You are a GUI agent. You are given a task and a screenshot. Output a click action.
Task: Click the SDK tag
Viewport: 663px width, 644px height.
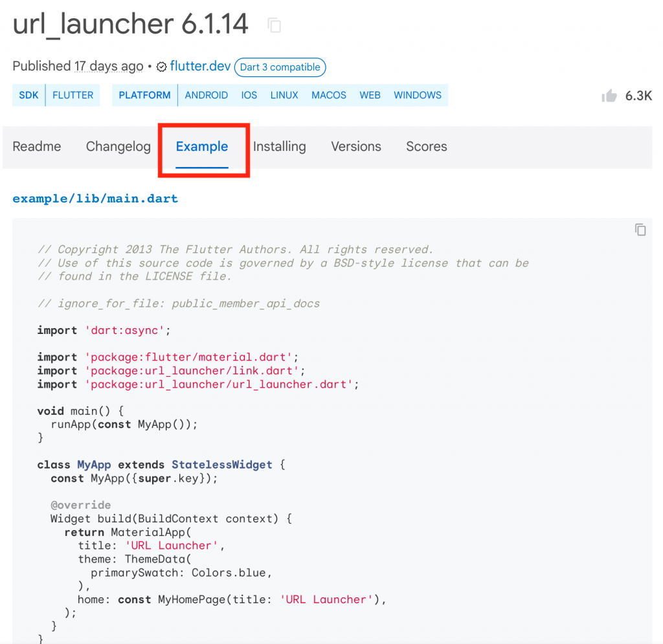click(x=28, y=95)
